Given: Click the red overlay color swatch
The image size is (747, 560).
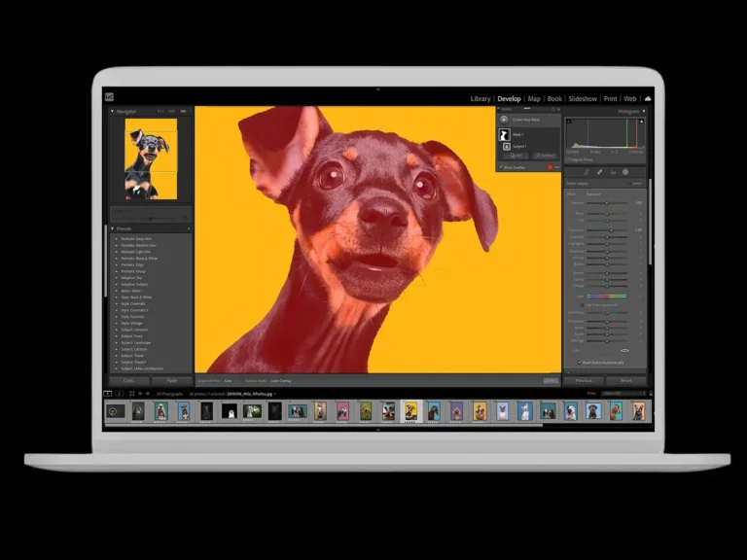Looking at the screenshot, I should [550, 167].
